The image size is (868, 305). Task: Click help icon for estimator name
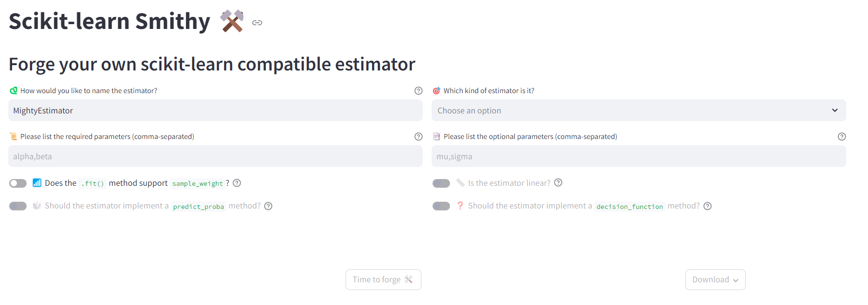point(419,91)
